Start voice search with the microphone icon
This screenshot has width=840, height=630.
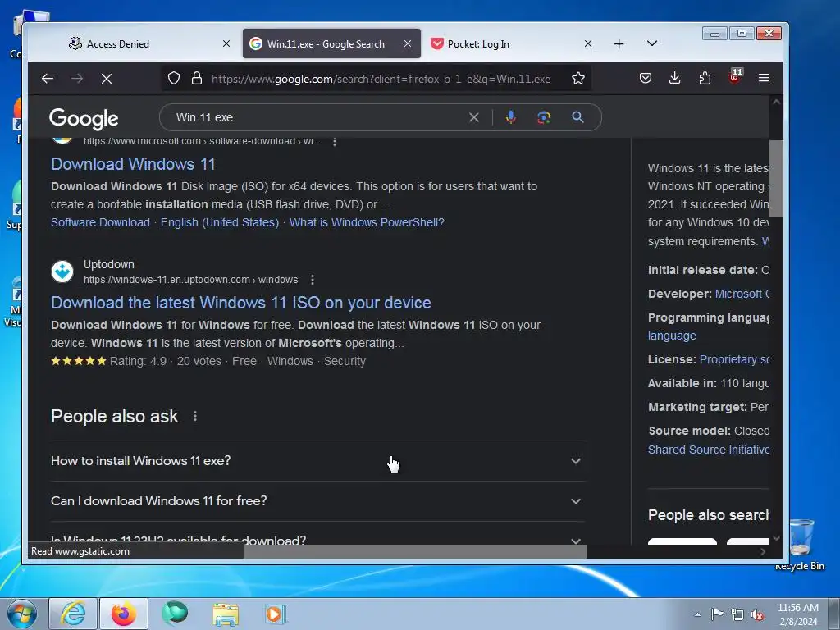pyautogui.click(x=511, y=117)
